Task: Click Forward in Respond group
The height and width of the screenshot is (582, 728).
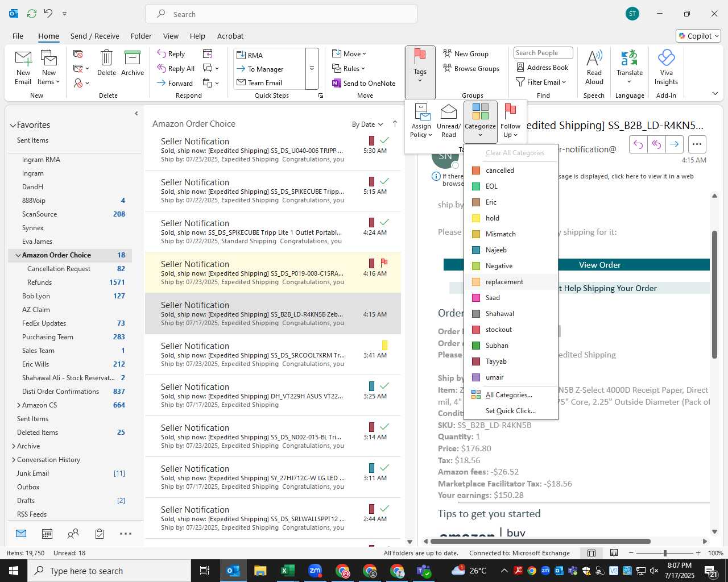Action: (x=175, y=83)
